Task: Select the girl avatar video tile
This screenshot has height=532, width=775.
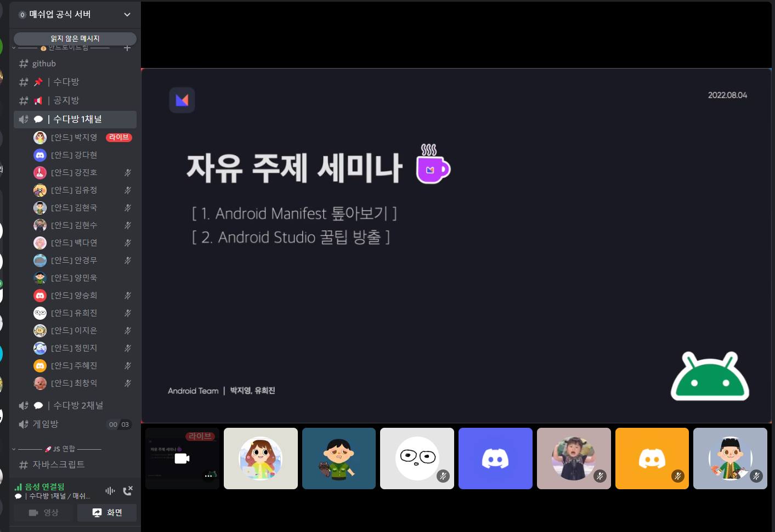Action: tap(261, 459)
